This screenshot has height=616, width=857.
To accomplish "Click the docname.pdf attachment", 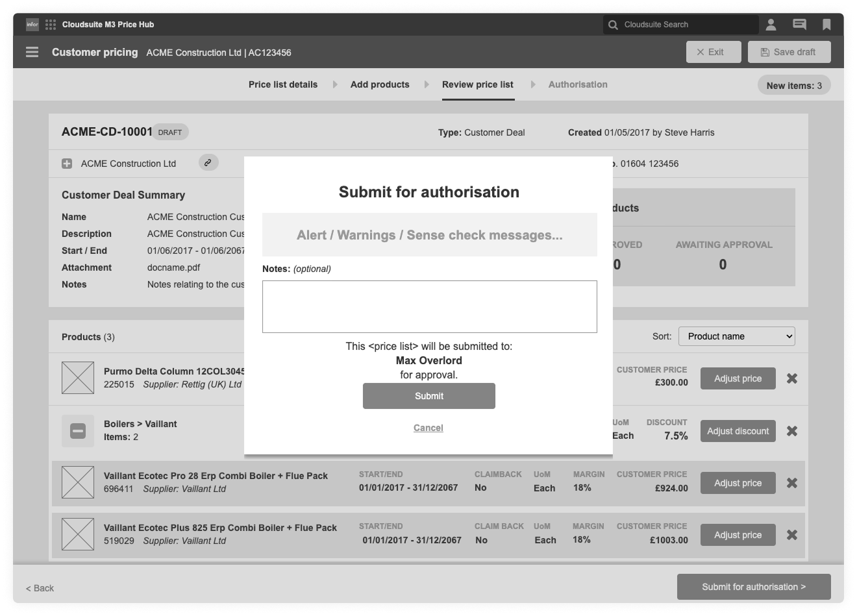I will pos(173,267).
